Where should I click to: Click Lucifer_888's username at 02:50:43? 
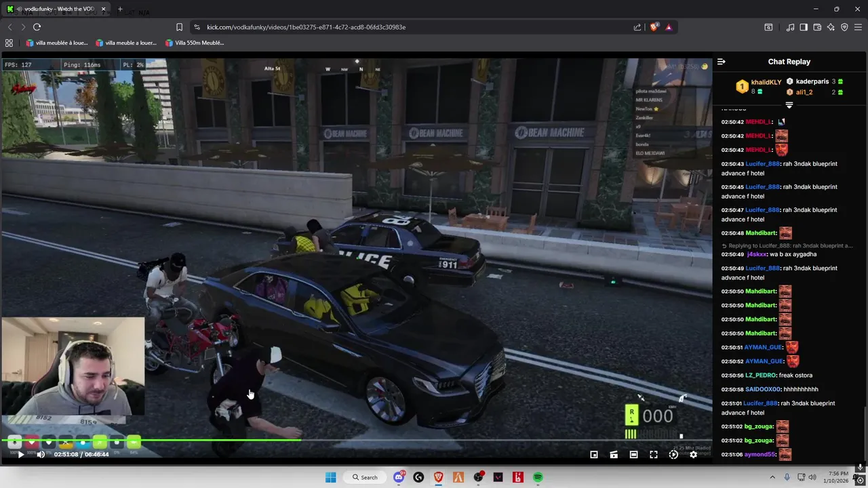[x=763, y=164]
